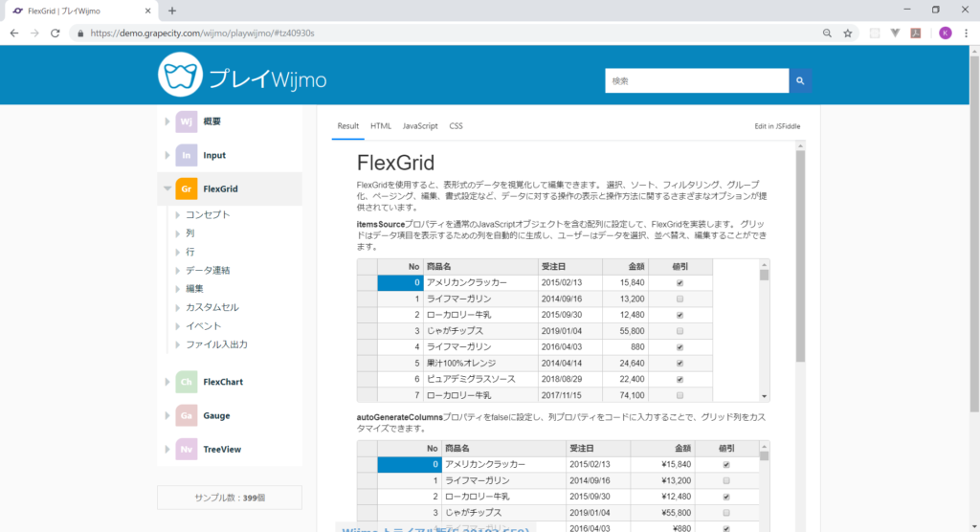Open the 行 tree item
This screenshot has width=980, height=532.
[190, 252]
